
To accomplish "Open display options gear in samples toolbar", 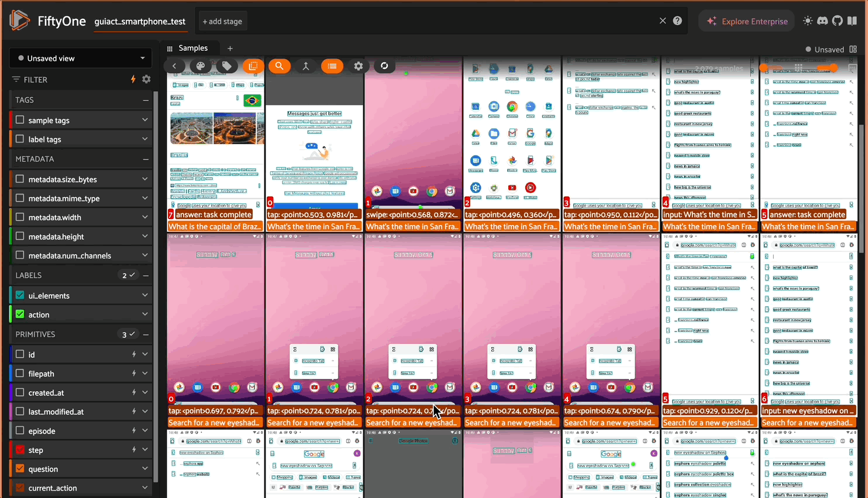I will pos(359,66).
